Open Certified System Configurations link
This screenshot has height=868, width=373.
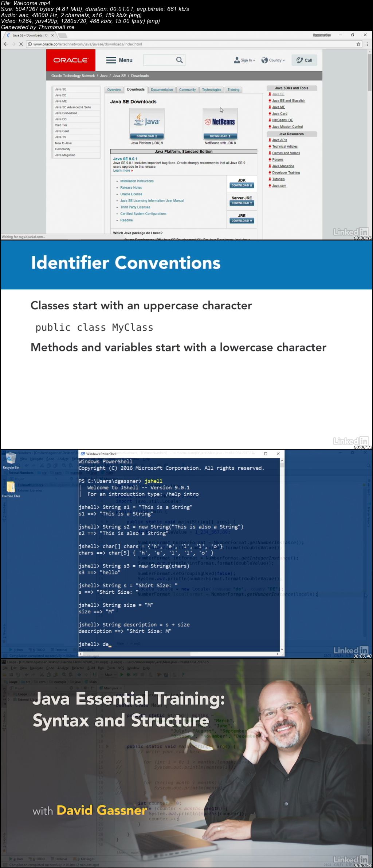pyautogui.click(x=143, y=214)
